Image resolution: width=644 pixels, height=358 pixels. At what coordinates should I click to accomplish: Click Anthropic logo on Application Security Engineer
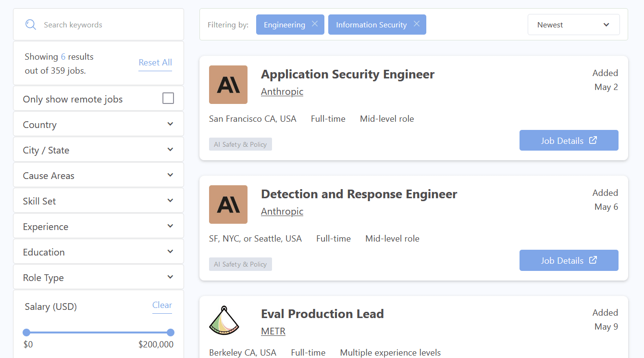tap(228, 85)
